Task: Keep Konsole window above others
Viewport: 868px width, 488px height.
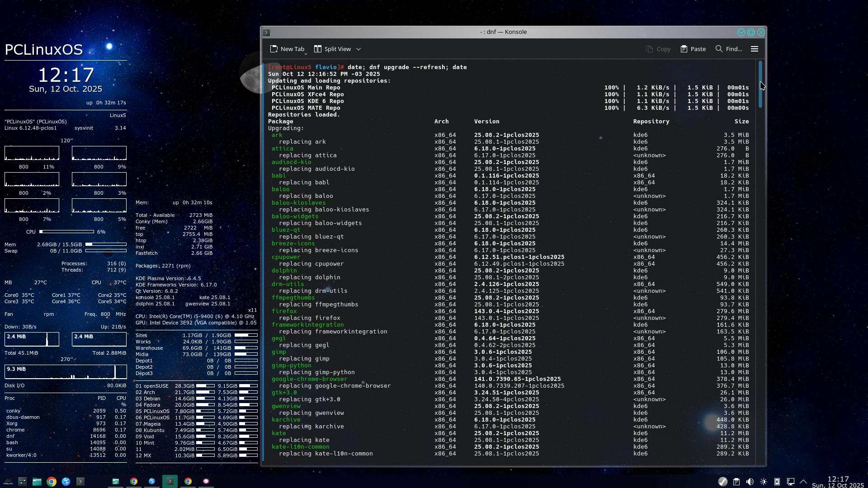Action: coord(741,33)
